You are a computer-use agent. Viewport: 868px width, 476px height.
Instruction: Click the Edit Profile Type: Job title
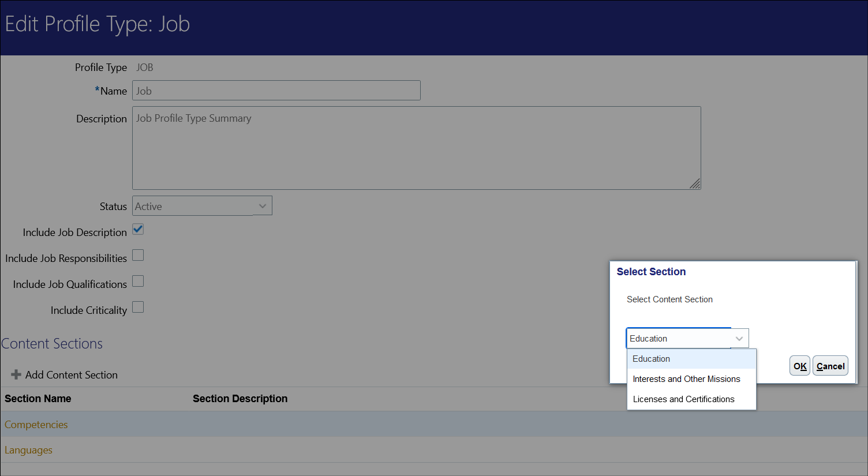click(x=98, y=24)
